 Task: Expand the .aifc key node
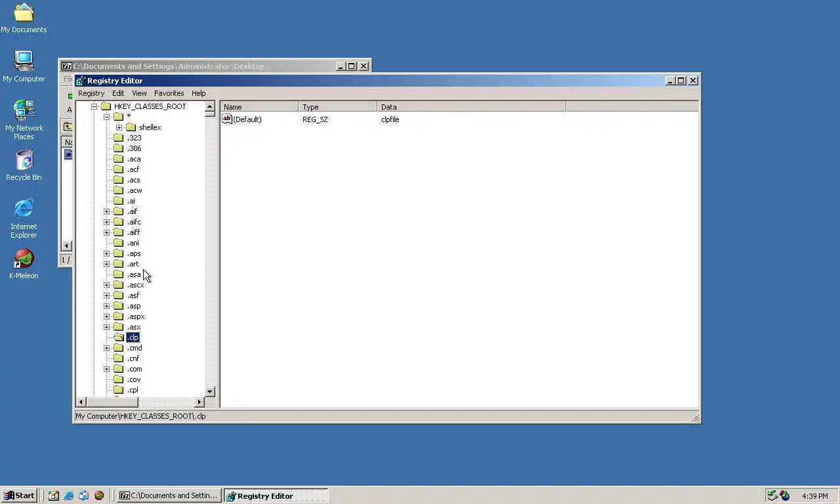107,222
